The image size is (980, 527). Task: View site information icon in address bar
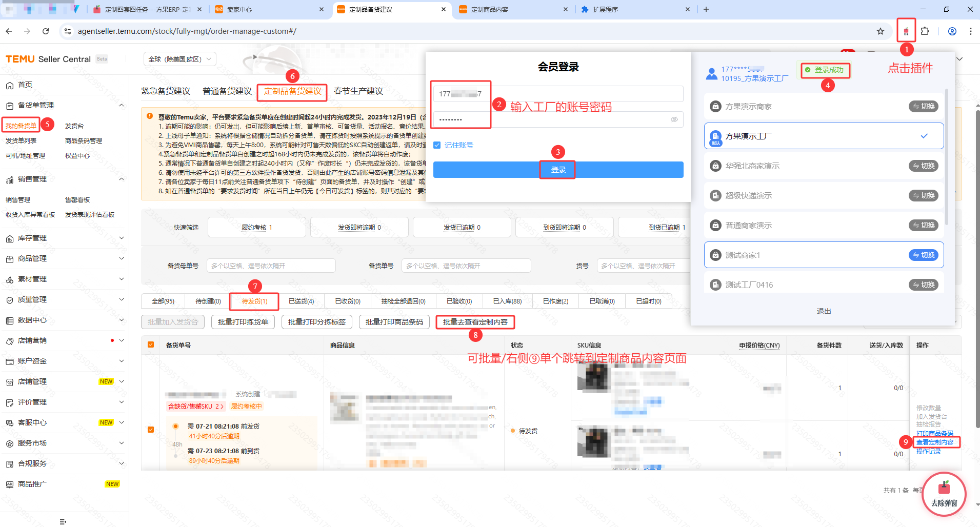(x=67, y=31)
